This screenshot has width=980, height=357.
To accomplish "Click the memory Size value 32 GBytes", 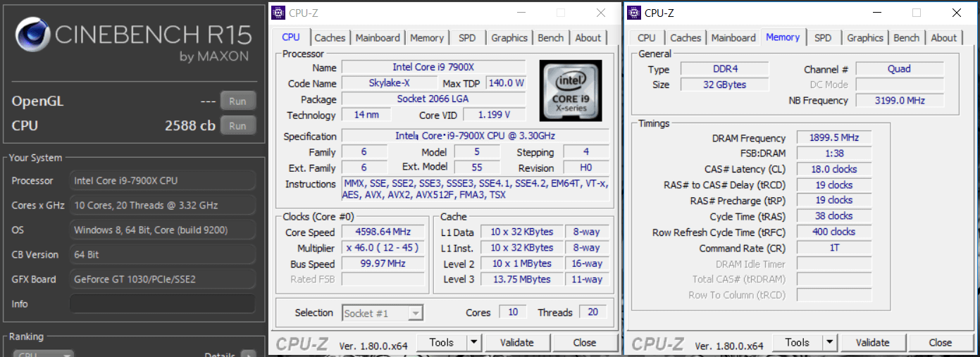I will [724, 84].
